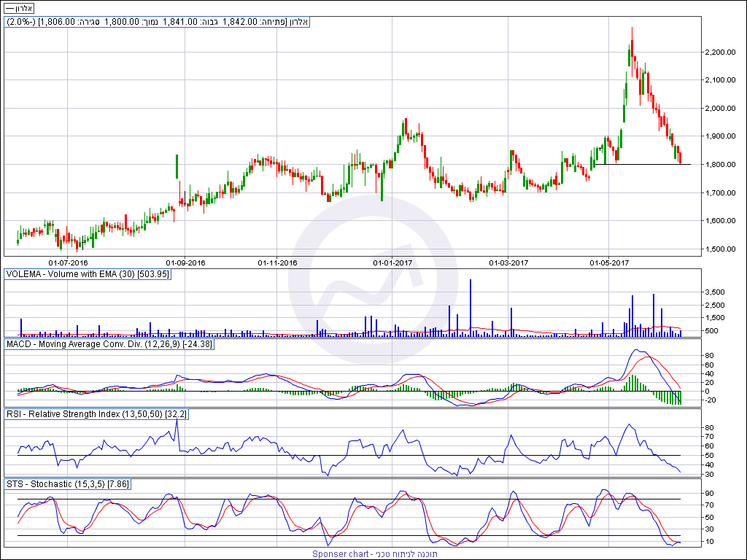The width and height of the screenshot is (747, 560).
Task: Select the MACD indicator title label
Action: 109,343
